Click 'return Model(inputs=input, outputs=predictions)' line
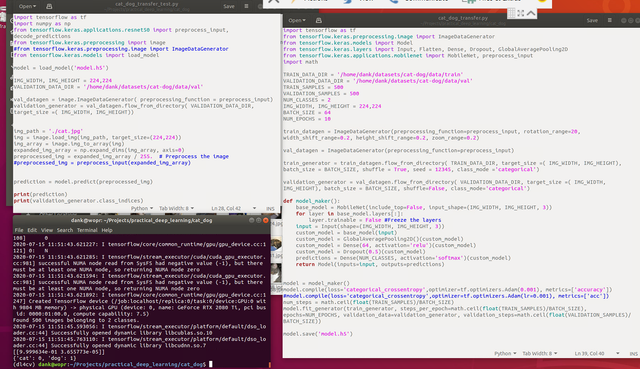This screenshot has height=369, width=640. (370, 264)
